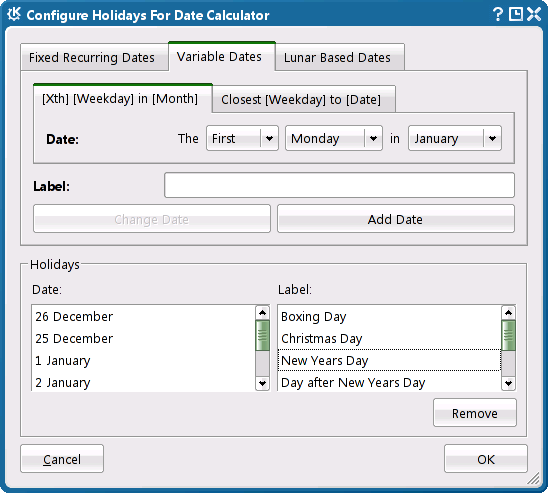Click the maximize window icon in title bar

[515, 15]
